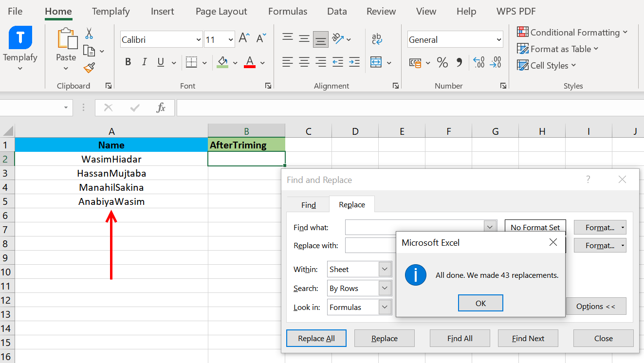644x363 pixels.
Task: Switch to the Find tab
Action: tap(307, 204)
